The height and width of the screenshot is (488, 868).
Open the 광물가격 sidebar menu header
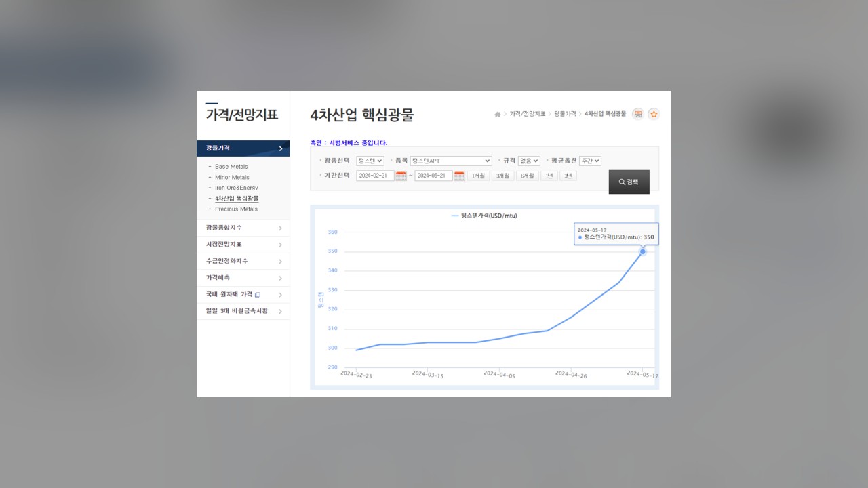pos(243,148)
